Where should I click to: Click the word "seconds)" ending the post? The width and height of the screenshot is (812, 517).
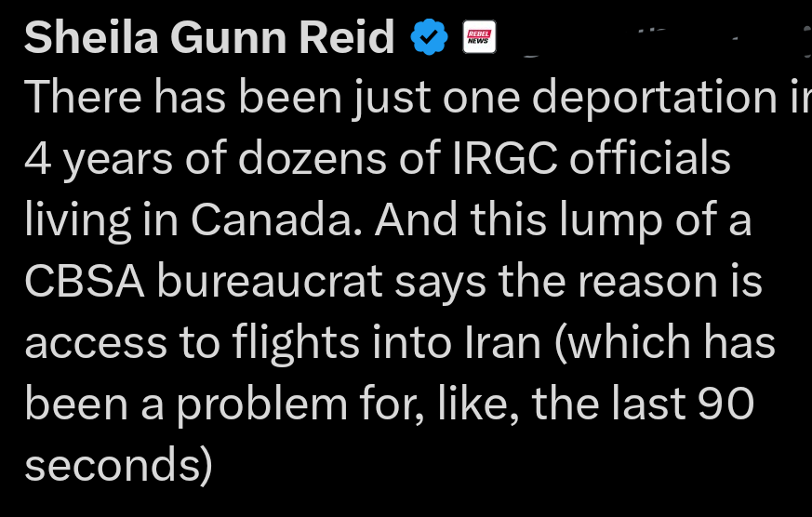118,465
